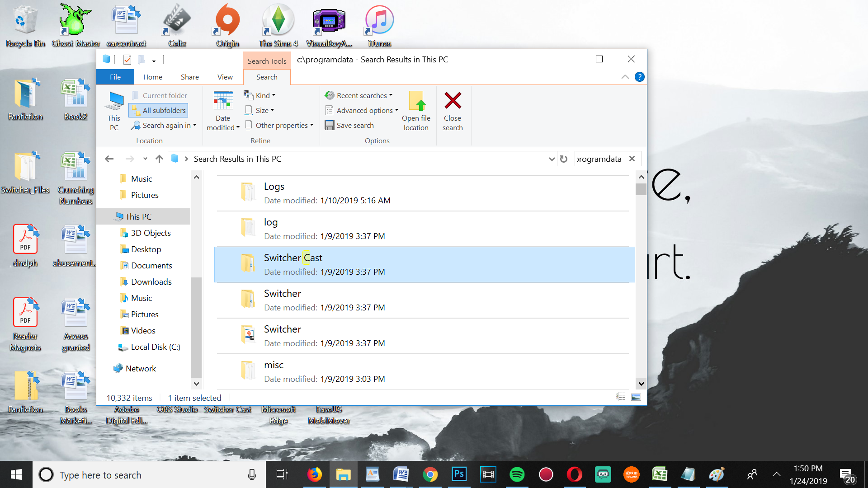
Task: Click the Close search red X icon
Action: click(x=453, y=101)
